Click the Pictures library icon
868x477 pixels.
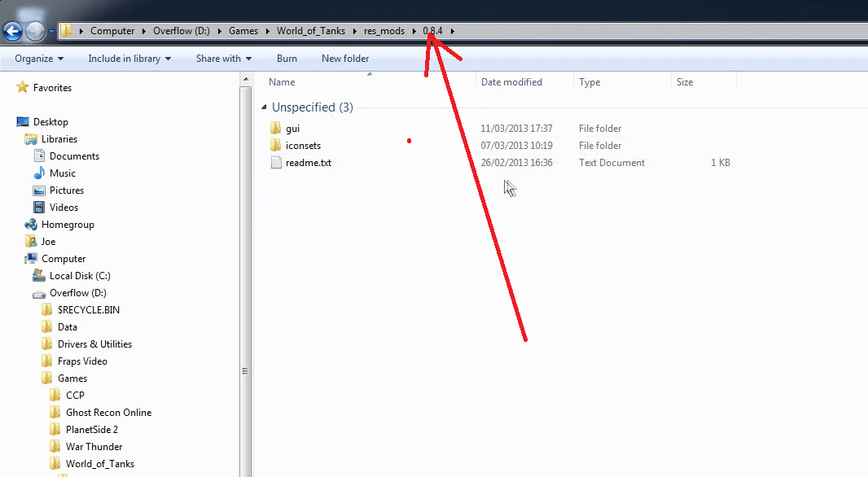click(39, 190)
